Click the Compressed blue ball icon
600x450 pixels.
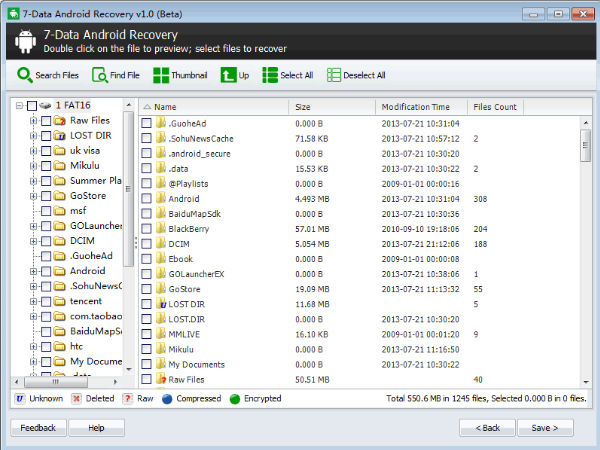pyautogui.click(x=167, y=399)
